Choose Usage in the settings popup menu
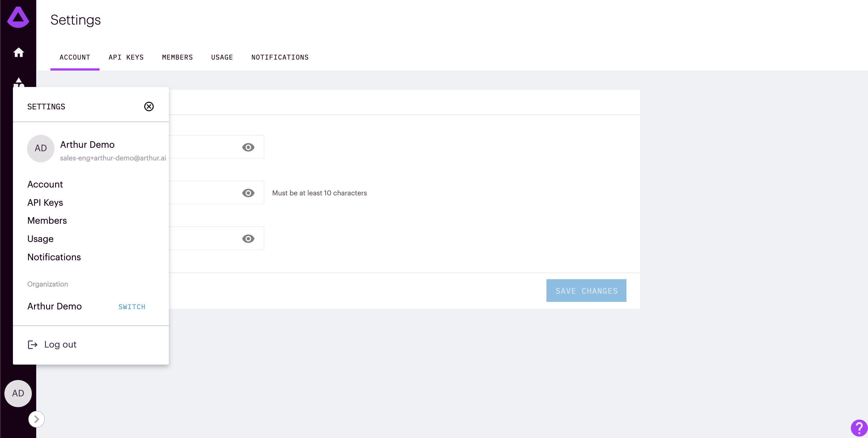Screen dimensions: 868x438 click(x=40, y=239)
